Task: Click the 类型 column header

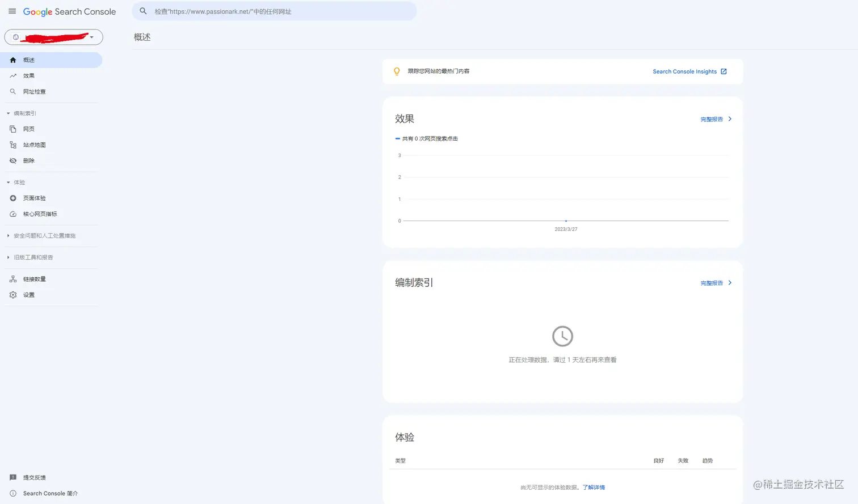Action: (401, 461)
